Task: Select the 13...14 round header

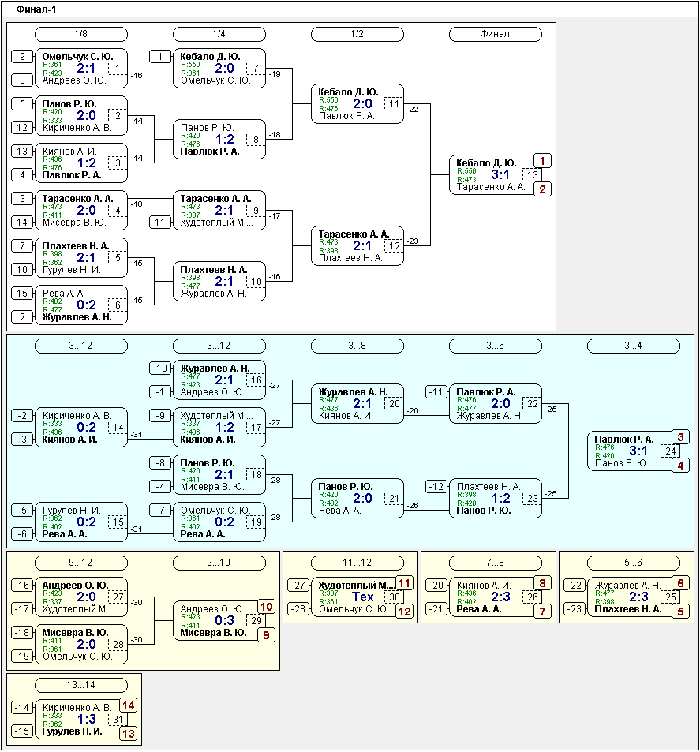Action: click(81, 685)
